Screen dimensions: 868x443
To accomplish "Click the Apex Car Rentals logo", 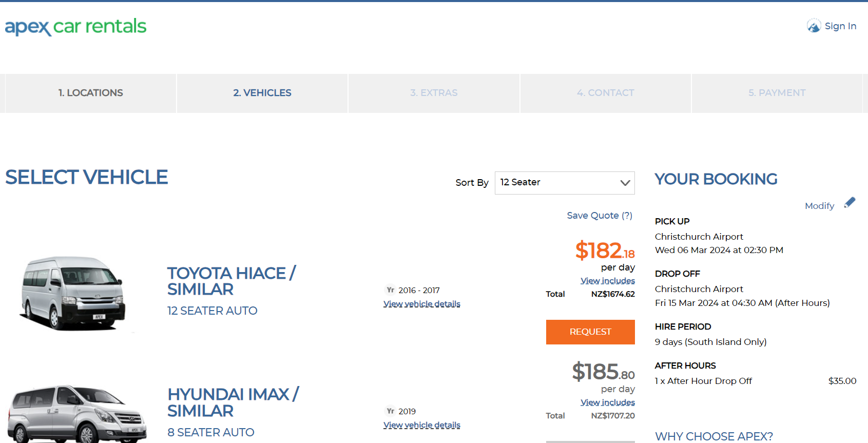I will click(x=75, y=27).
